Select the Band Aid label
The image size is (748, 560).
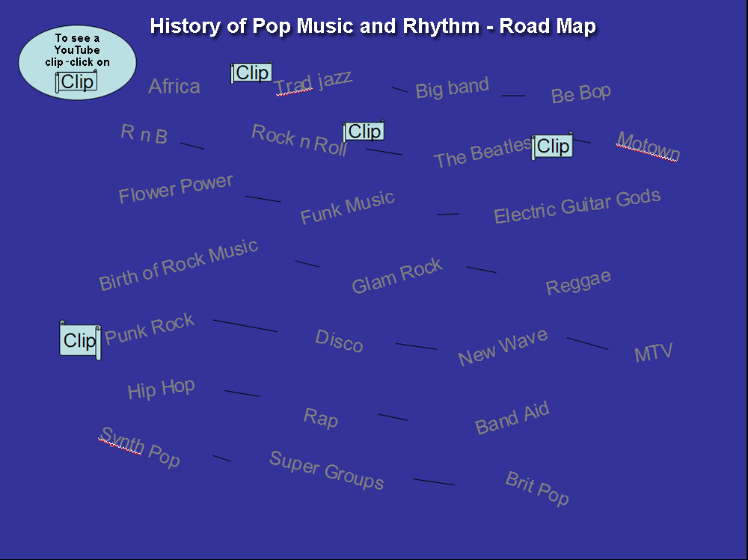[x=512, y=417]
